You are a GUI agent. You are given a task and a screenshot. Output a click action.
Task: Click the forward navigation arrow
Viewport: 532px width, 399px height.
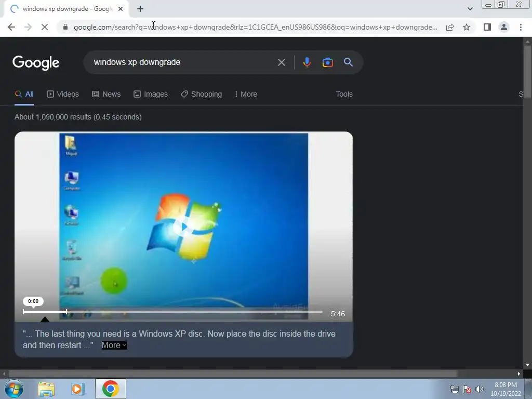pos(28,27)
